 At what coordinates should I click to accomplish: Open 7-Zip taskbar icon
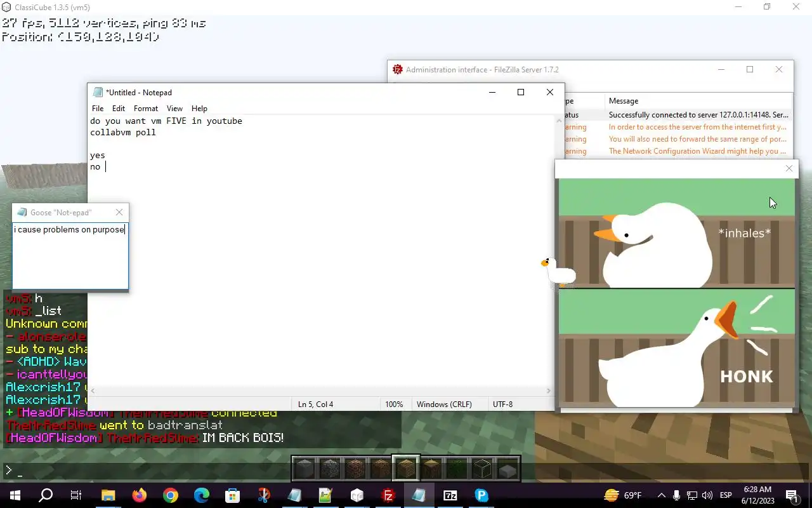[450, 495]
